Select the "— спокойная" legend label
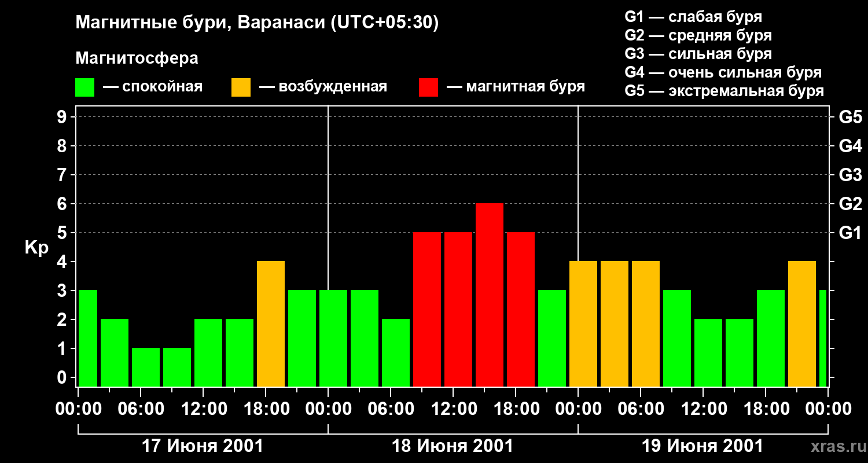The width and height of the screenshot is (868, 463). pos(153,87)
